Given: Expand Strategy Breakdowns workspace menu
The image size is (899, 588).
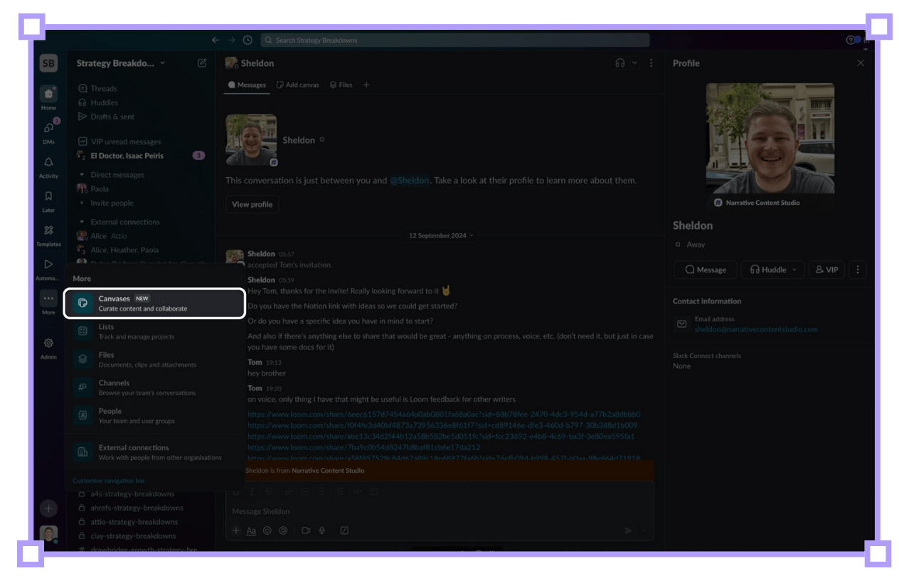Looking at the screenshot, I should click(x=120, y=63).
